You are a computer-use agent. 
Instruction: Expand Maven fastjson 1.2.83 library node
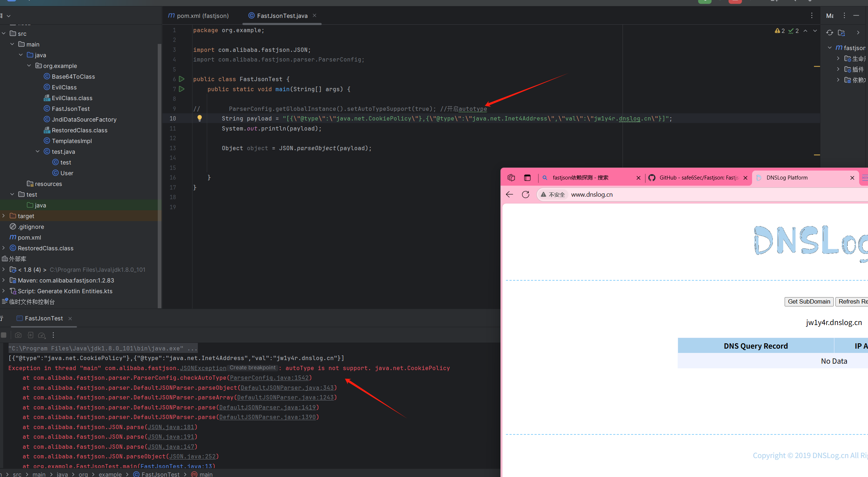pyautogui.click(x=4, y=280)
